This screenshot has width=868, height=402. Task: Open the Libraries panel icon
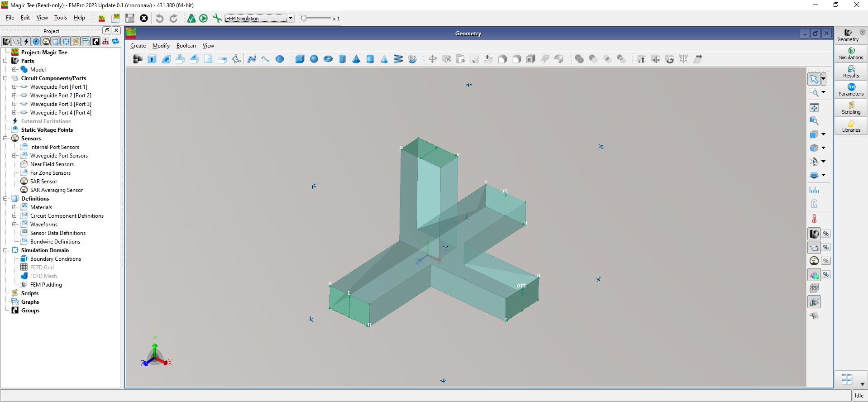[x=851, y=126]
